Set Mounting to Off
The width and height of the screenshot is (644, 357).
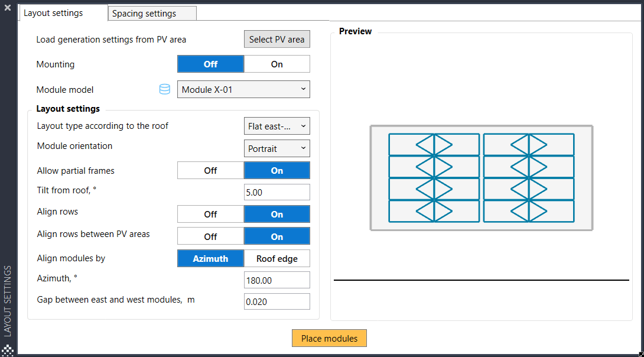coord(211,64)
